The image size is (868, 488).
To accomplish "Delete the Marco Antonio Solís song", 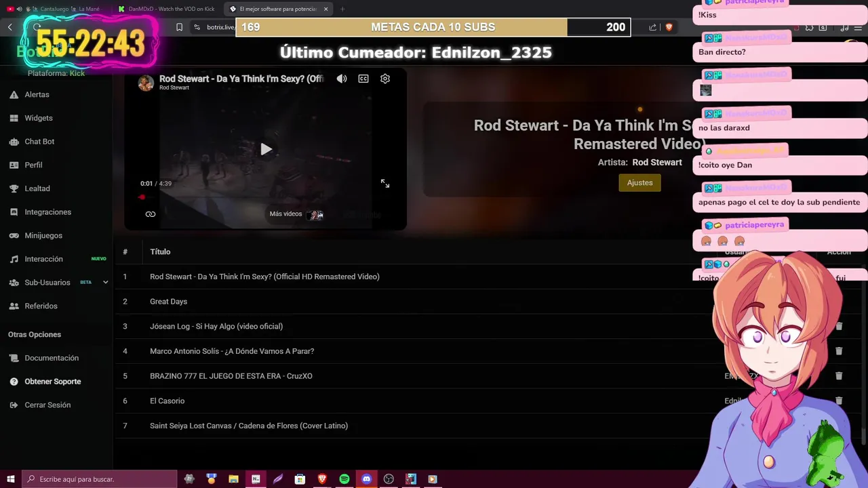I will click(839, 351).
